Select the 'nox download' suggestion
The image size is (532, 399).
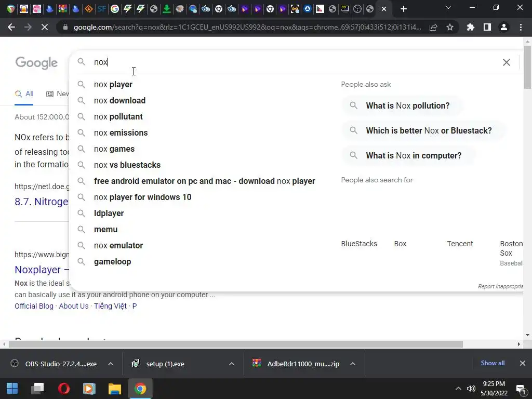click(119, 100)
